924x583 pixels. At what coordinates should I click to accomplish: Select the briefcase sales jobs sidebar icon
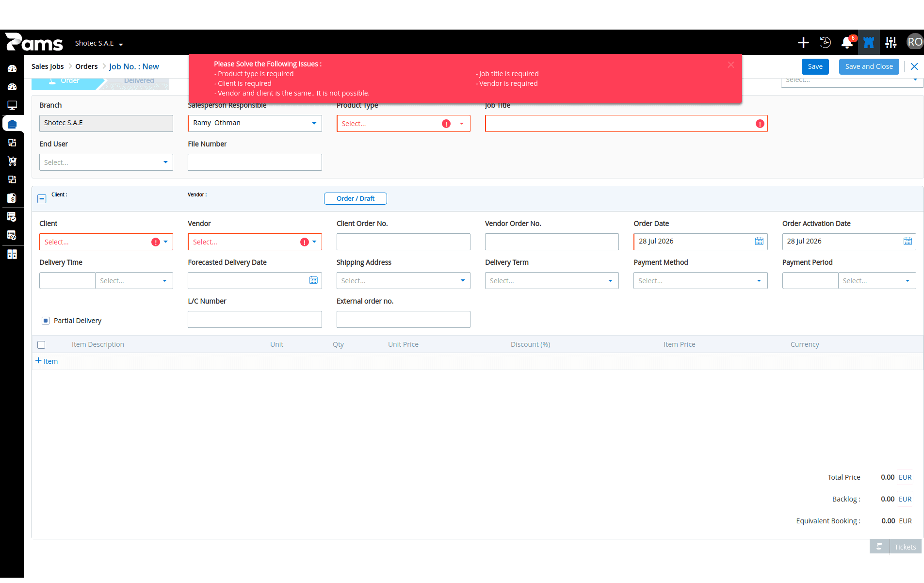pyautogui.click(x=12, y=124)
